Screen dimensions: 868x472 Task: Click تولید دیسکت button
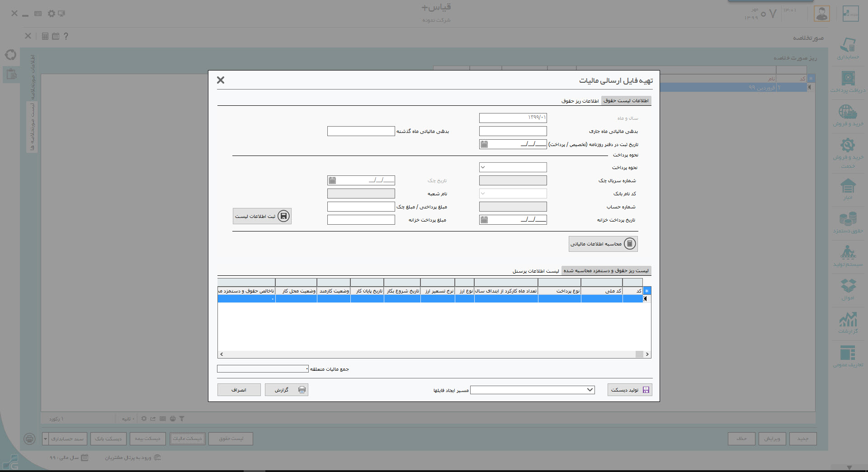[630, 390]
